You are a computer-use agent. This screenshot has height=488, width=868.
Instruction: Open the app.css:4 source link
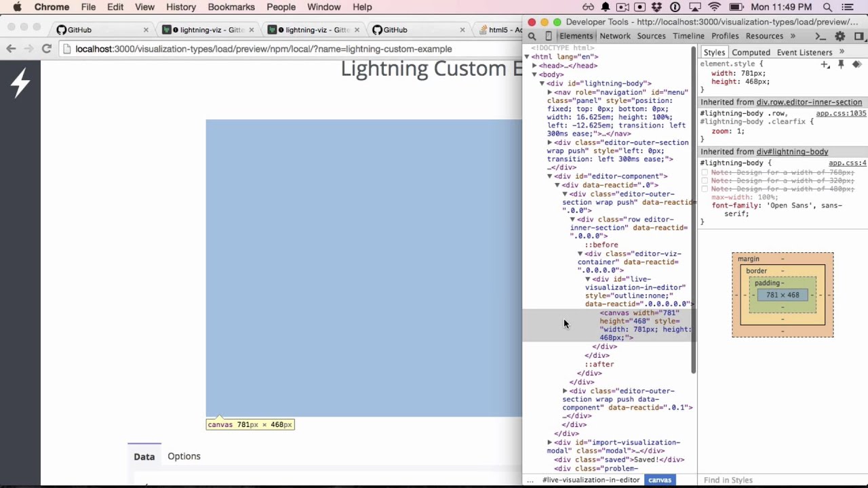click(x=848, y=163)
